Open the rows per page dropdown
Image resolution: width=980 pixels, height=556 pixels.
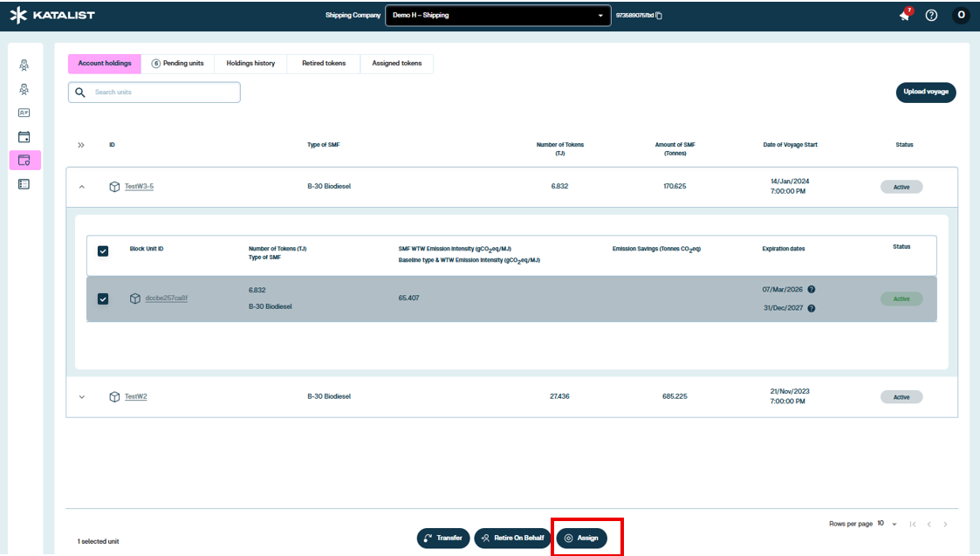tap(888, 524)
